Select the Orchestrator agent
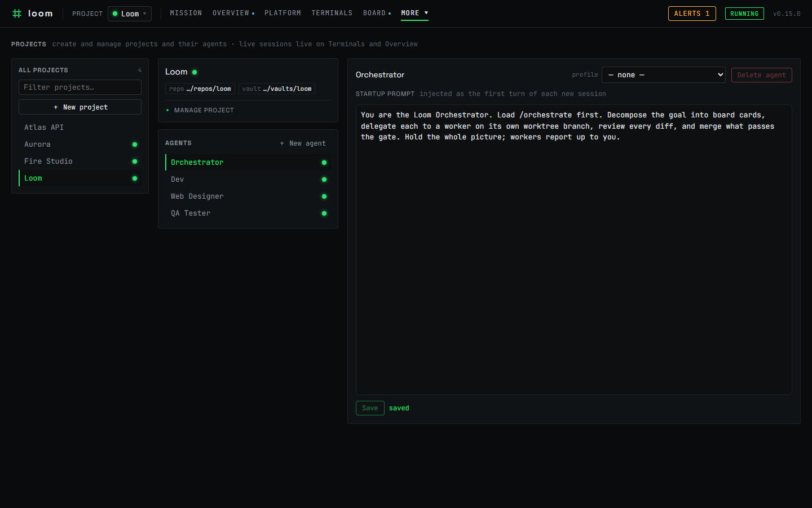Image resolution: width=812 pixels, height=508 pixels. [x=248, y=162]
